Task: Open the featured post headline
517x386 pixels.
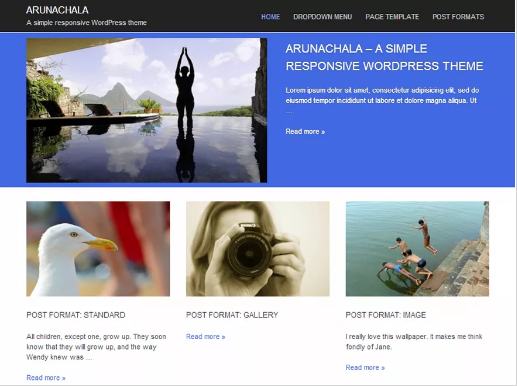Action: click(x=384, y=57)
